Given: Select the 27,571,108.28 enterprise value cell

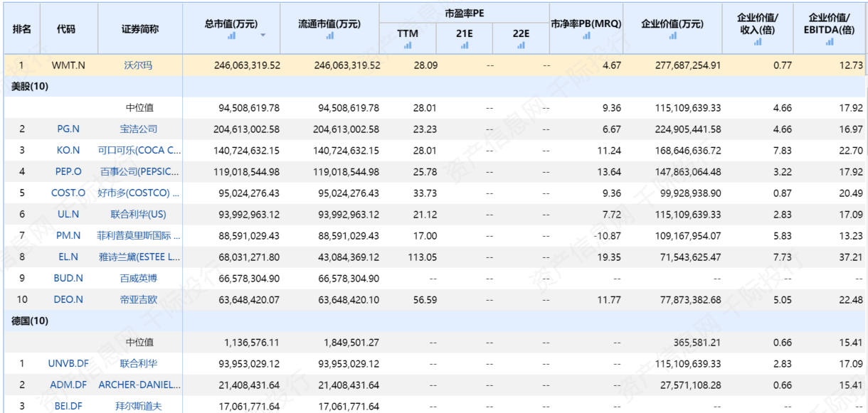Looking at the screenshot, I should pyautogui.click(x=690, y=385).
